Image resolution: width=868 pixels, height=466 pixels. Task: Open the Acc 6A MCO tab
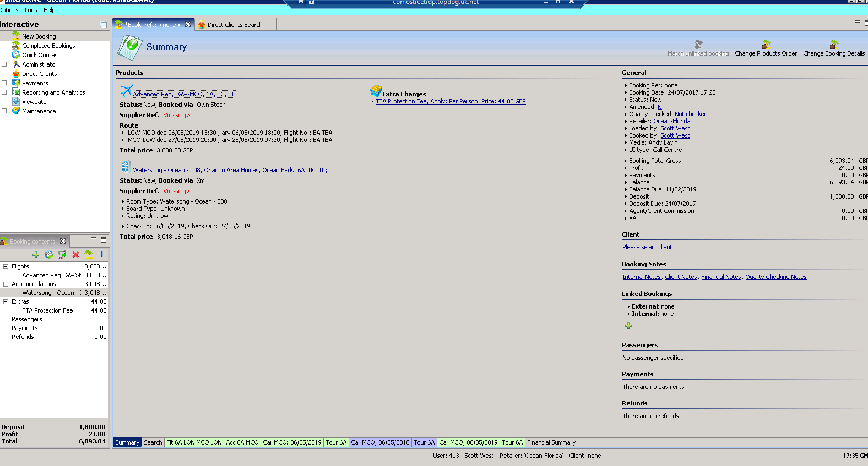(x=242, y=442)
